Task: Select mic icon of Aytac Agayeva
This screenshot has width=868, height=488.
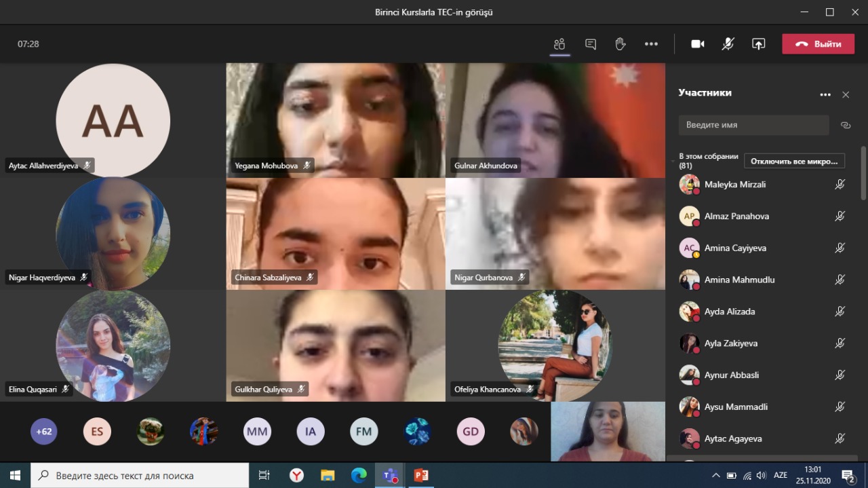Action: tap(840, 439)
